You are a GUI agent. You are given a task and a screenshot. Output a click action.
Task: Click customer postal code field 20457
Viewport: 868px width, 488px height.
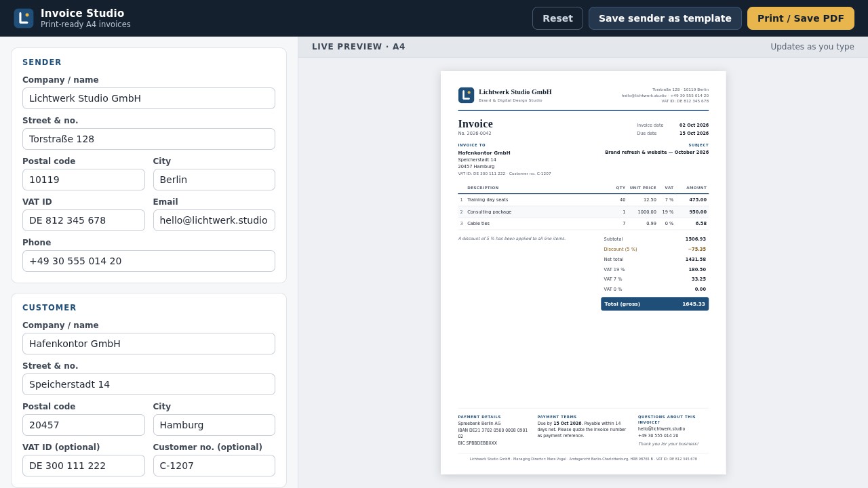83,425
